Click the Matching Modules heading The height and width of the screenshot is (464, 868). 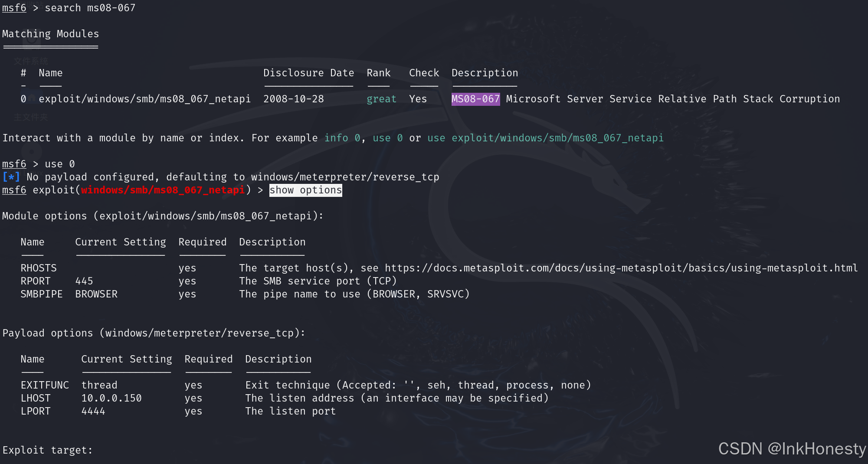coord(50,34)
